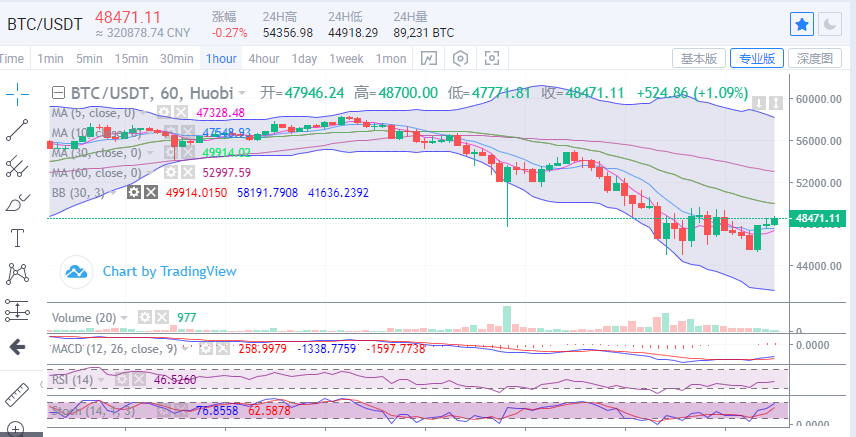This screenshot has width=856, height=437.
Task: Open the indicators chart icon in toolbar
Action: click(429, 58)
